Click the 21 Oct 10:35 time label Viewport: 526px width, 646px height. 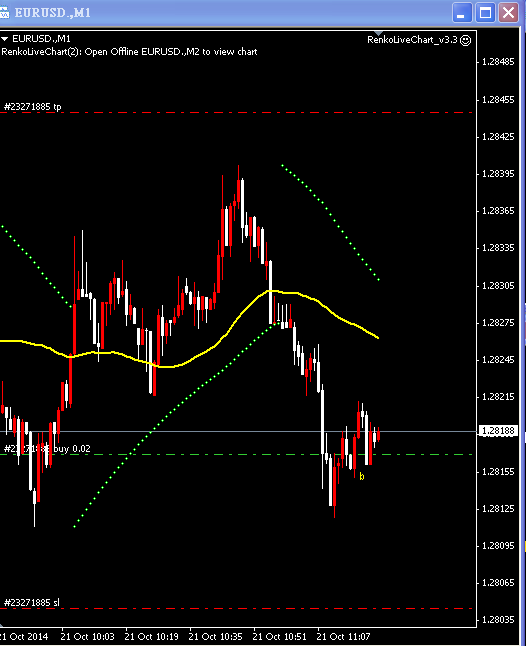216,637
